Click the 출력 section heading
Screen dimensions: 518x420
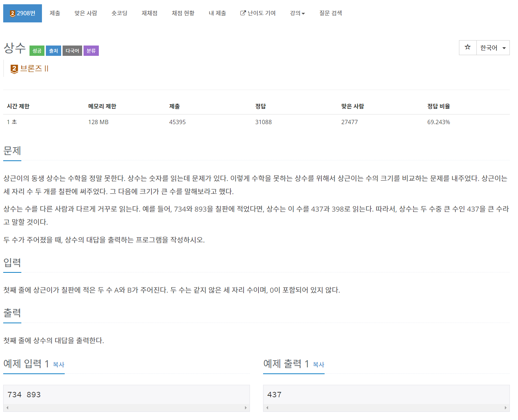[x=12, y=313]
